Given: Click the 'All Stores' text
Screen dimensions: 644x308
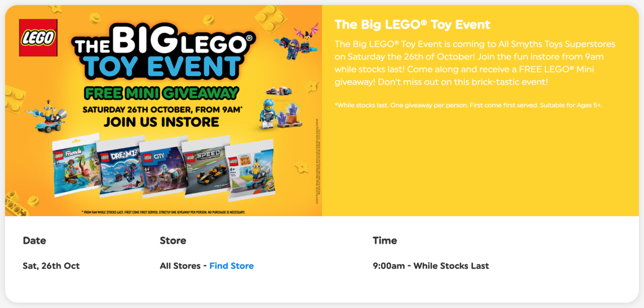Looking at the screenshot, I should coord(180,266).
